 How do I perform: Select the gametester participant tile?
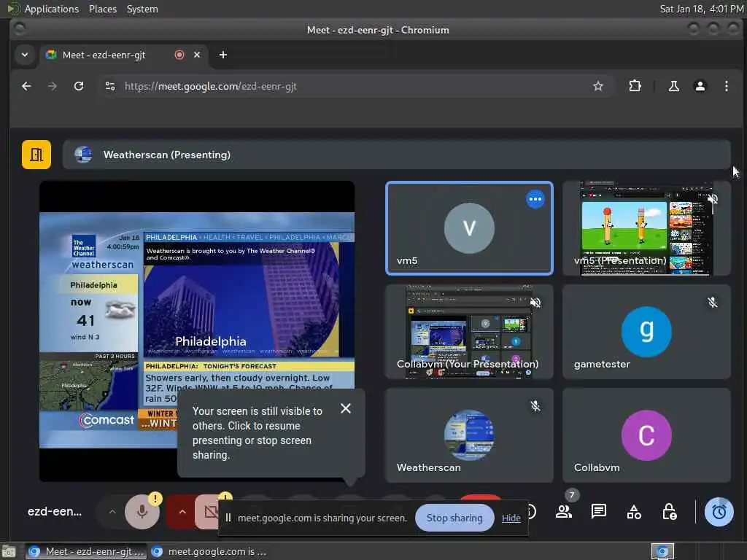[646, 332]
